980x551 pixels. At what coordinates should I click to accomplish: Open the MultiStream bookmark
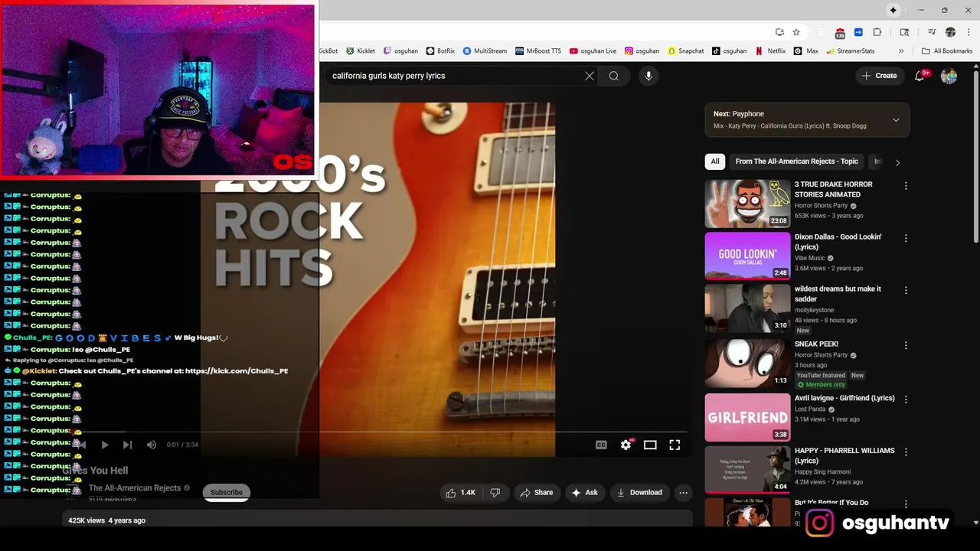coord(485,51)
